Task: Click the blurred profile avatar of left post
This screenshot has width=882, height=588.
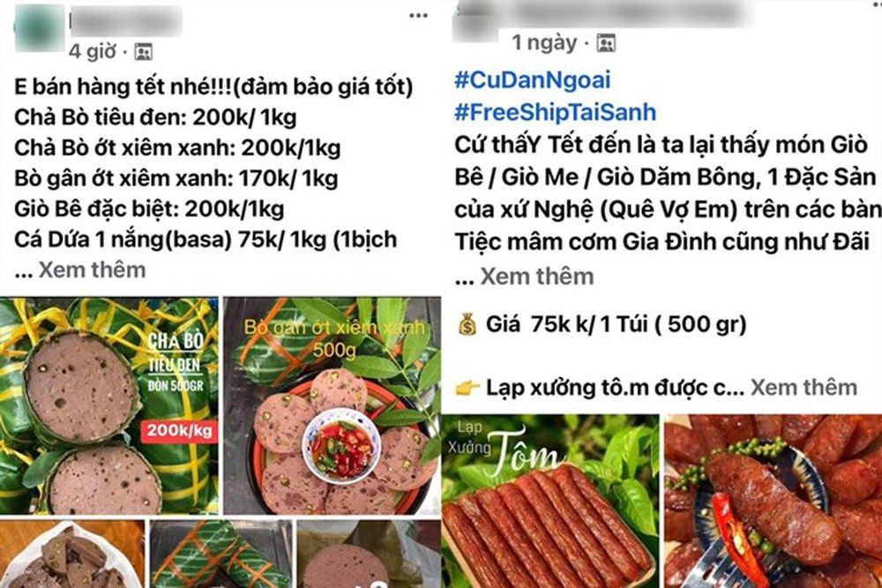Action: [38, 28]
